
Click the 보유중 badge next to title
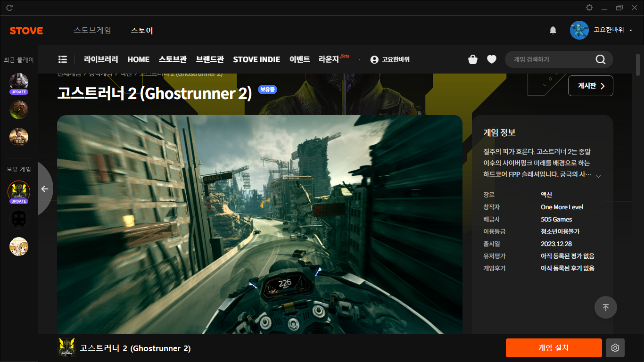click(267, 89)
